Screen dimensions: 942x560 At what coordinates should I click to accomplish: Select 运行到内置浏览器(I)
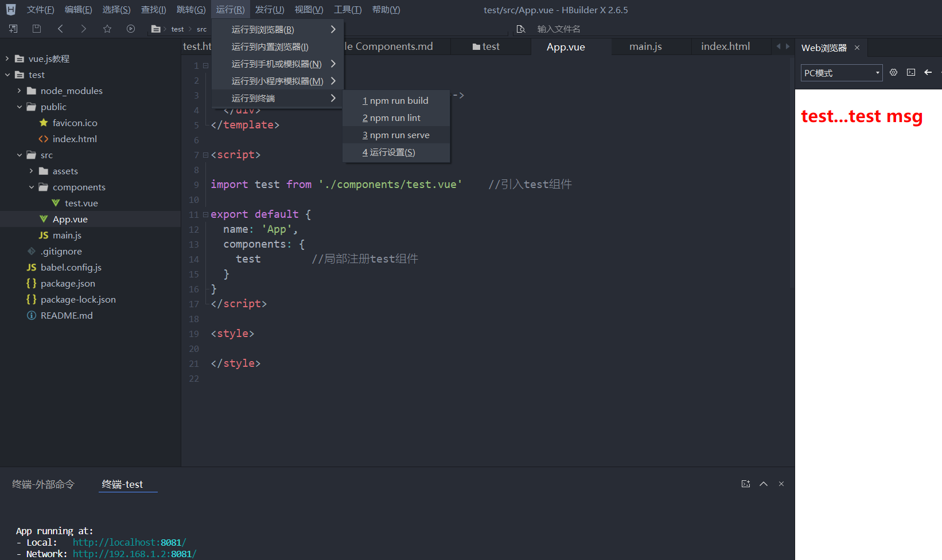click(x=278, y=46)
